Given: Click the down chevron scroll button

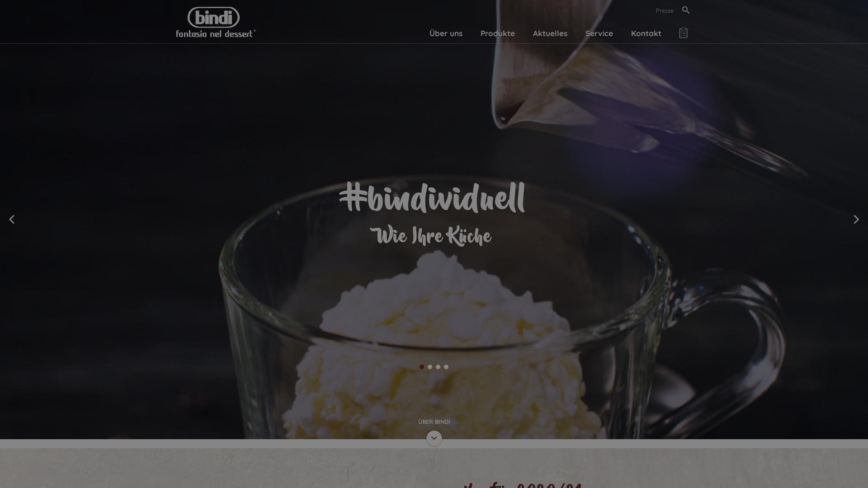Looking at the screenshot, I should 434,438.
